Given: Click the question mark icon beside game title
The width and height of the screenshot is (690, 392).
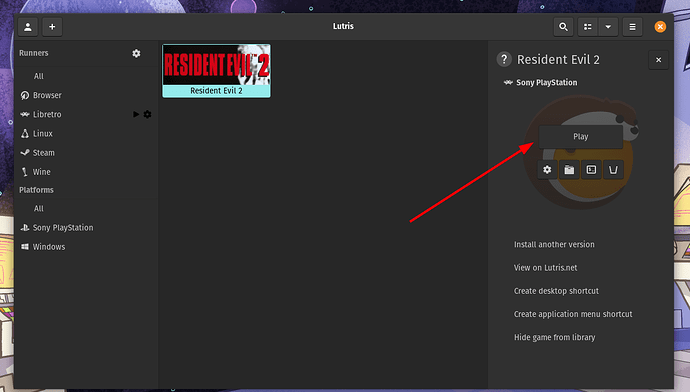Looking at the screenshot, I should [x=504, y=59].
